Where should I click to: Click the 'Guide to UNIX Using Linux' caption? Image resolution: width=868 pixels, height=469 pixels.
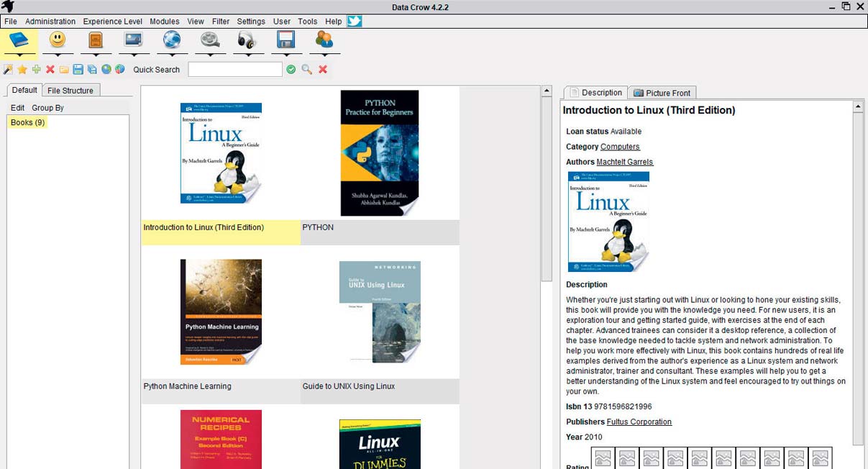(349, 386)
